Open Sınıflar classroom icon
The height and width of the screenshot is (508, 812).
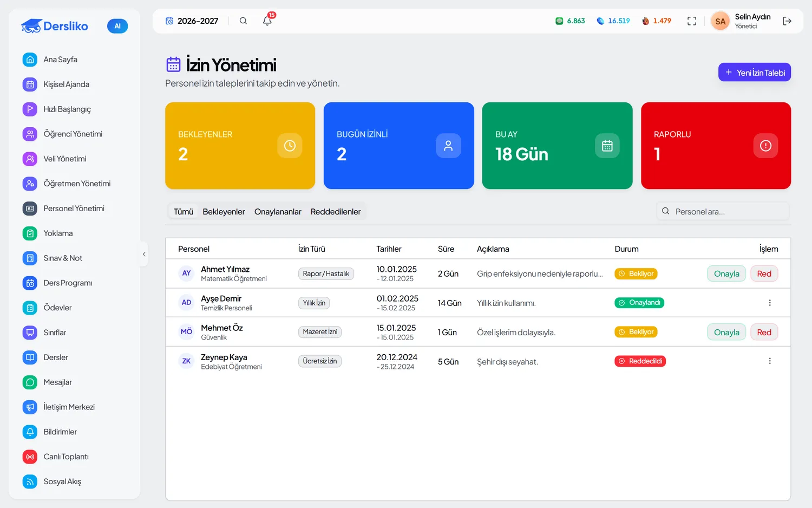click(30, 333)
